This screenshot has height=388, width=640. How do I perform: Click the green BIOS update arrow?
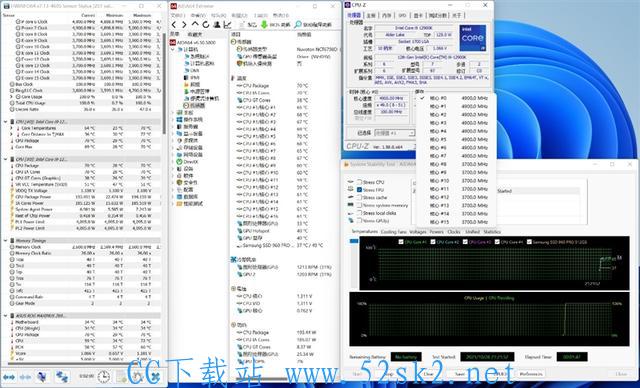264,24
